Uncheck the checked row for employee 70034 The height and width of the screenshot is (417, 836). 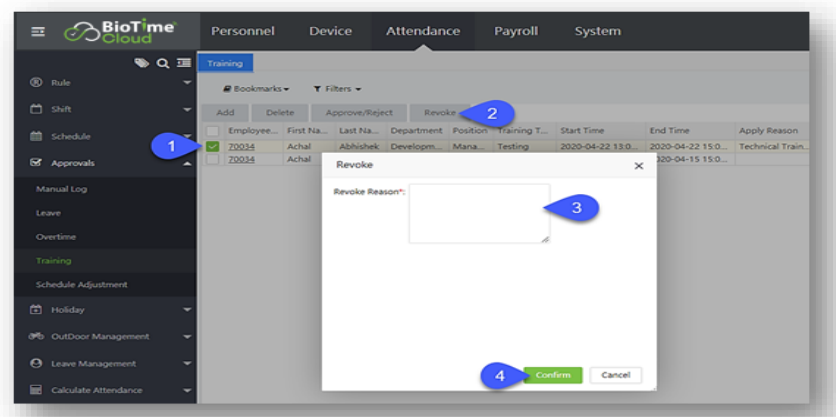coord(212,146)
